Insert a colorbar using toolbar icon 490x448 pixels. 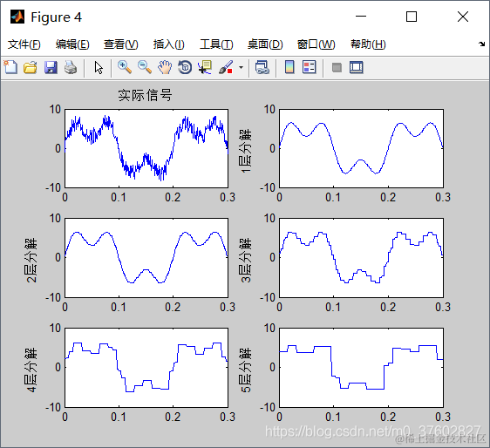[289, 67]
